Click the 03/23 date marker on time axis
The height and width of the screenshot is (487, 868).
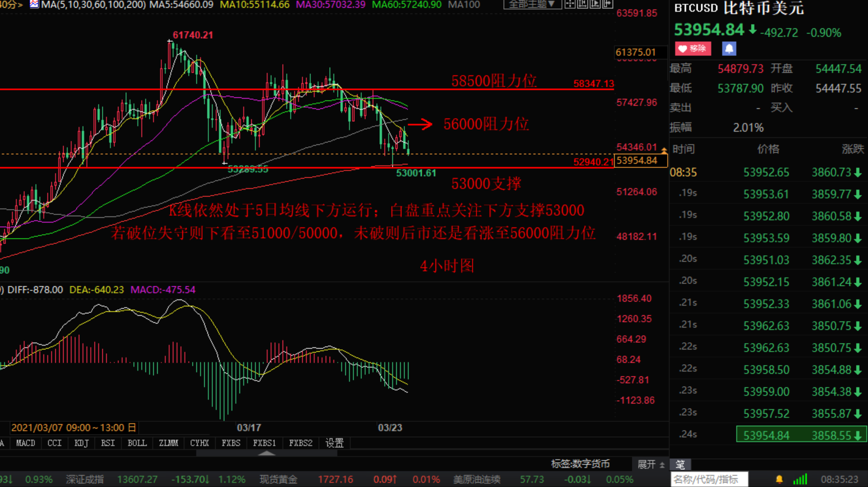(390, 427)
